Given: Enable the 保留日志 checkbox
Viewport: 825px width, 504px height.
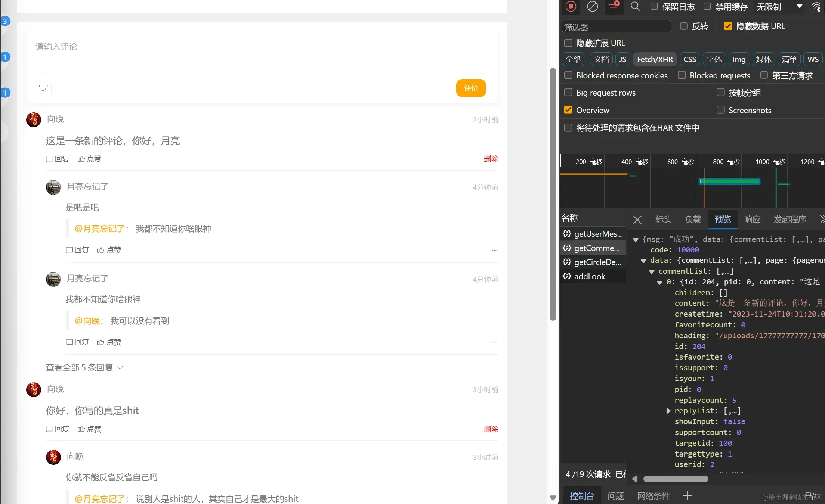Looking at the screenshot, I should click(x=654, y=6).
